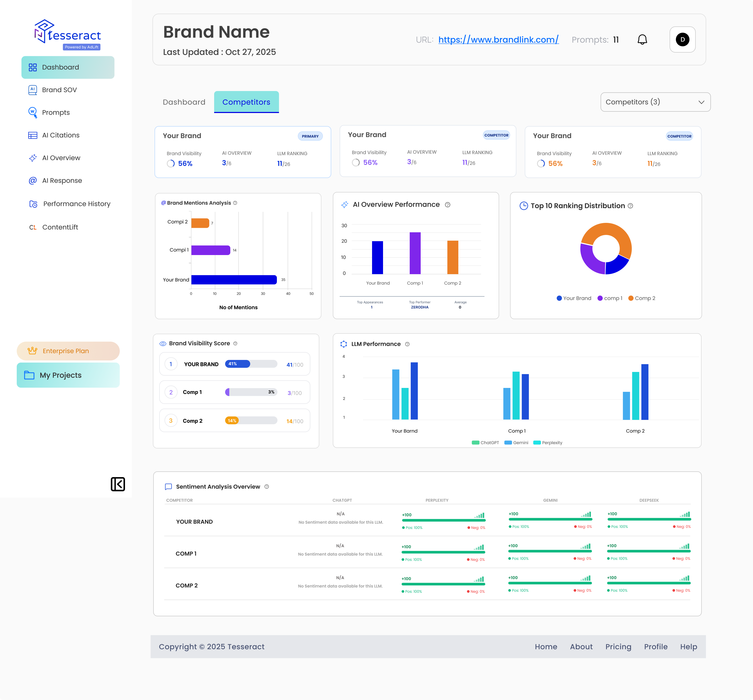Click the info icon beside LLM Performance
Viewport: 753px width, 700px height.
click(407, 344)
